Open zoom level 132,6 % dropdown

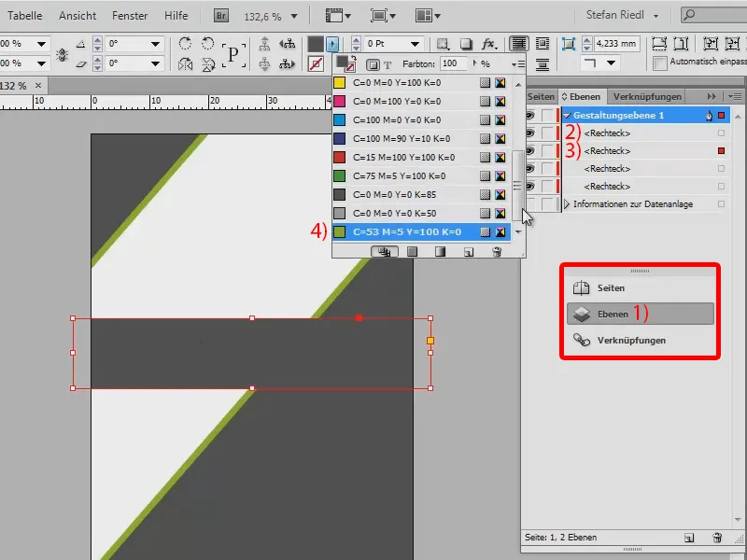point(294,16)
